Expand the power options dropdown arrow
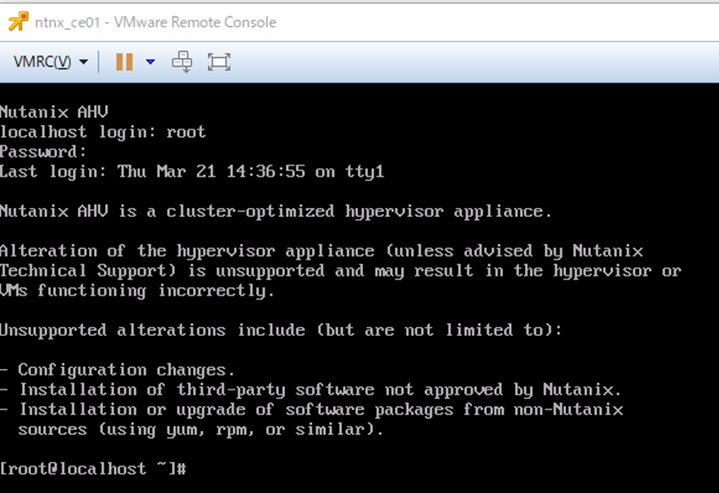This screenshot has height=493, width=719. point(150,61)
